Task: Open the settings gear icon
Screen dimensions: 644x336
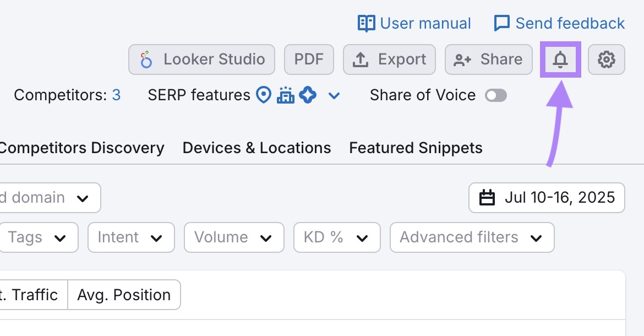Action: coord(606,59)
